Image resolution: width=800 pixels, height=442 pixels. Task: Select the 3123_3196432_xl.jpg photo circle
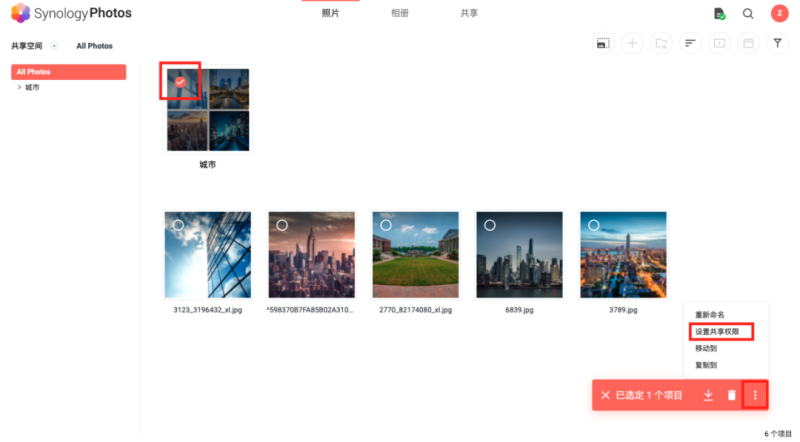[x=178, y=225]
